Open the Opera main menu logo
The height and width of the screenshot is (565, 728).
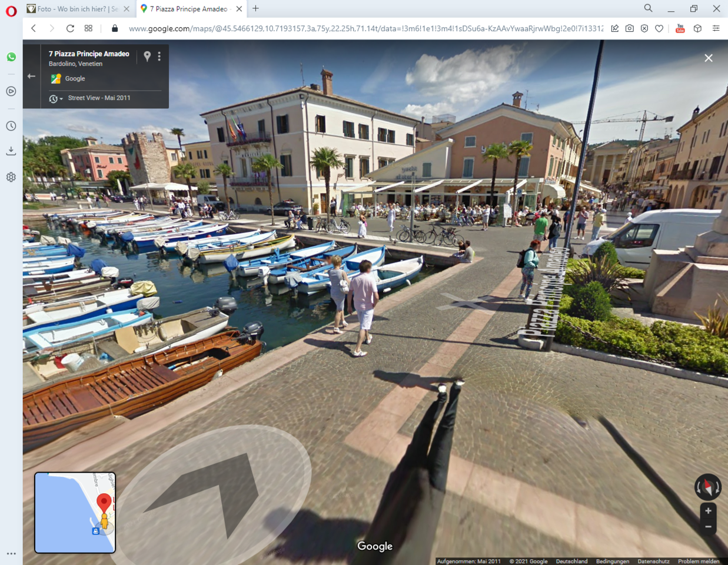[11, 11]
